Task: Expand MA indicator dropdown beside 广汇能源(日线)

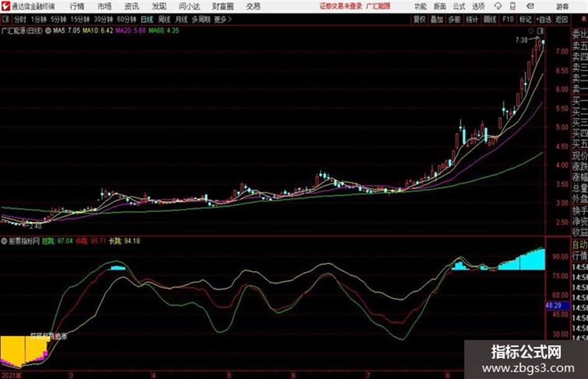Action: pyautogui.click(x=48, y=30)
